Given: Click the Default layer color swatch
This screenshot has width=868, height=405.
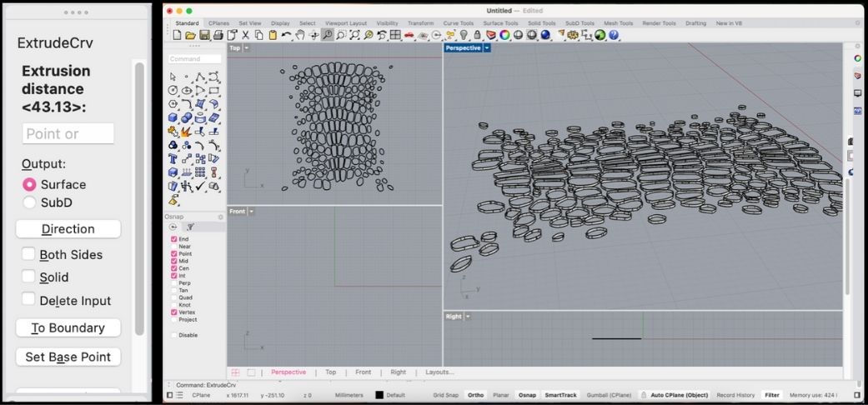Looking at the screenshot, I should (379, 395).
